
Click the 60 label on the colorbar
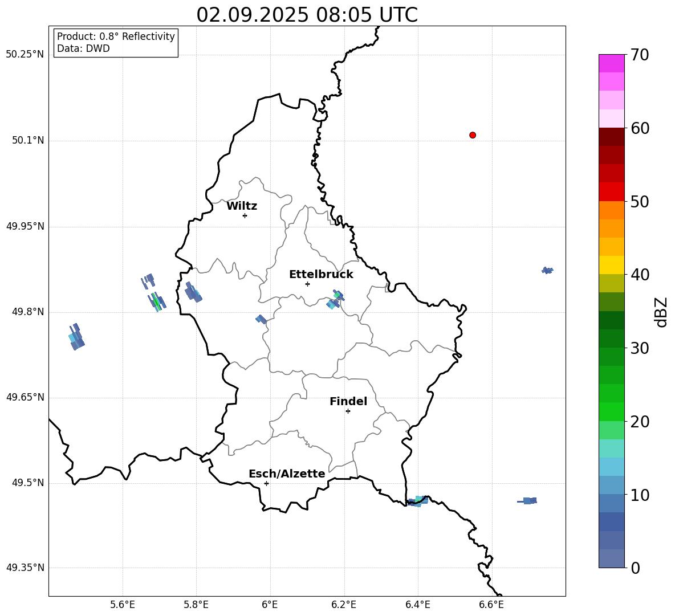640,128
